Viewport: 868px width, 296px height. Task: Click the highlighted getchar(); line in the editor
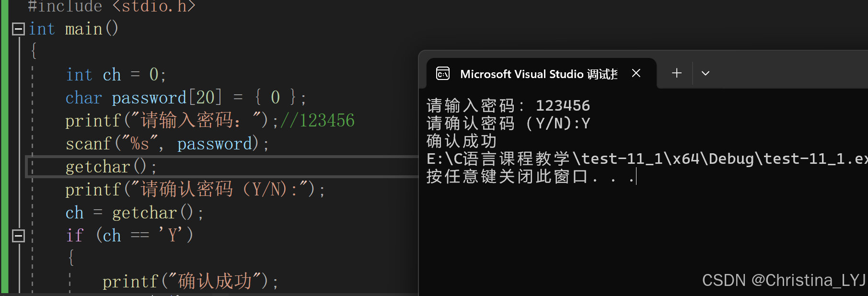click(x=109, y=166)
